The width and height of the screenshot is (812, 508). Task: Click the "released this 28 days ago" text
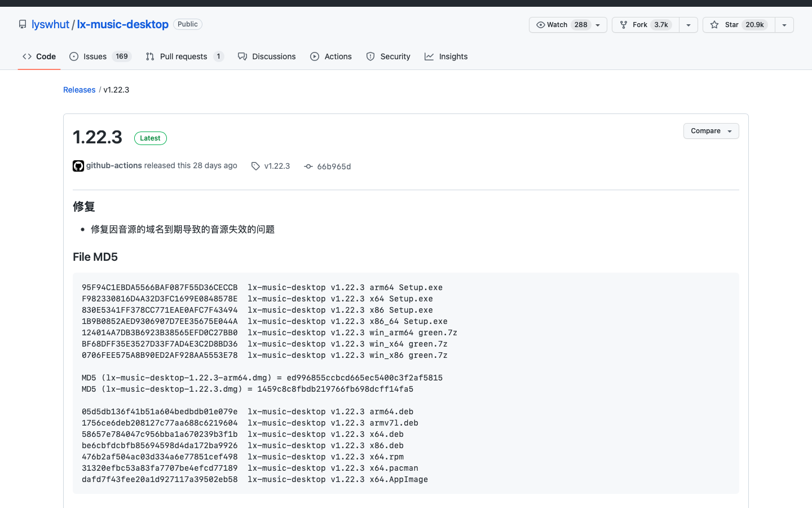click(191, 165)
